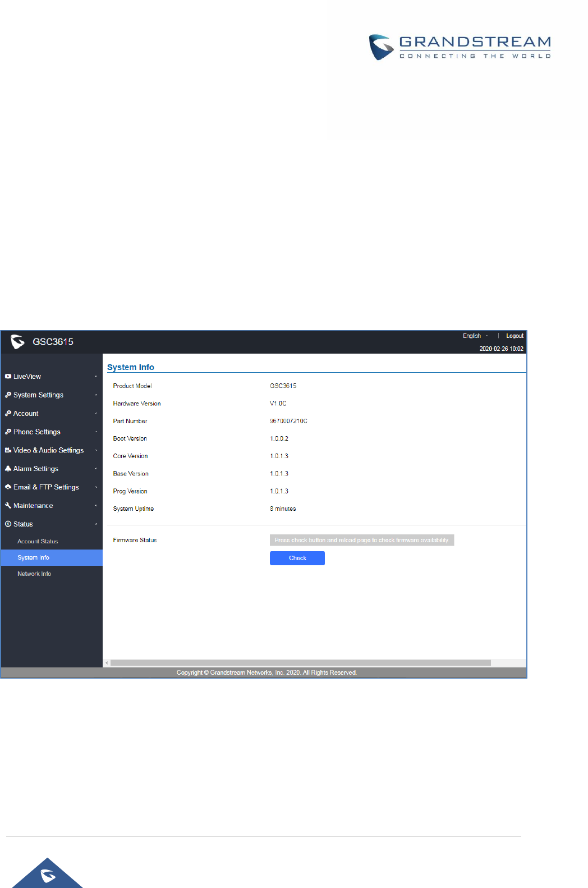Click the Grandstream logo at page top
This screenshot has width=588, height=888.
point(460,47)
